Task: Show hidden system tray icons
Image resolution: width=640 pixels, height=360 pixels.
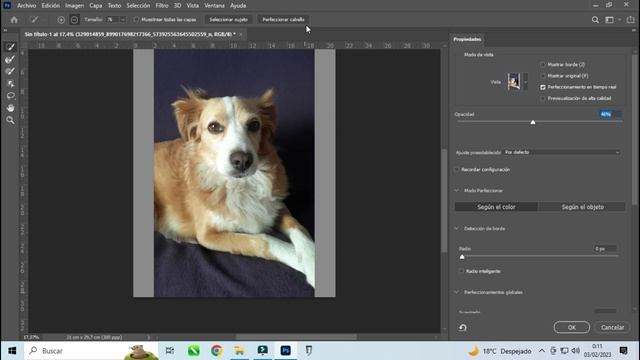Action: pyautogui.click(x=542, y=351)
